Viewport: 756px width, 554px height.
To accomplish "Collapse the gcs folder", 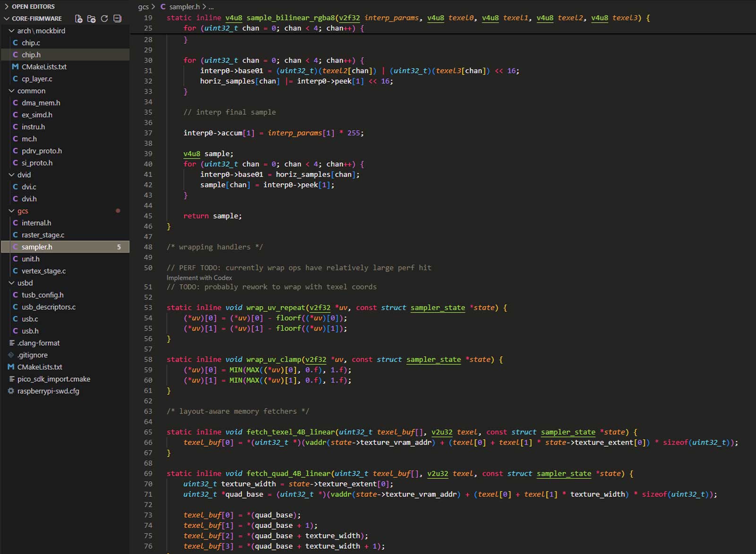I will (11, 211).
